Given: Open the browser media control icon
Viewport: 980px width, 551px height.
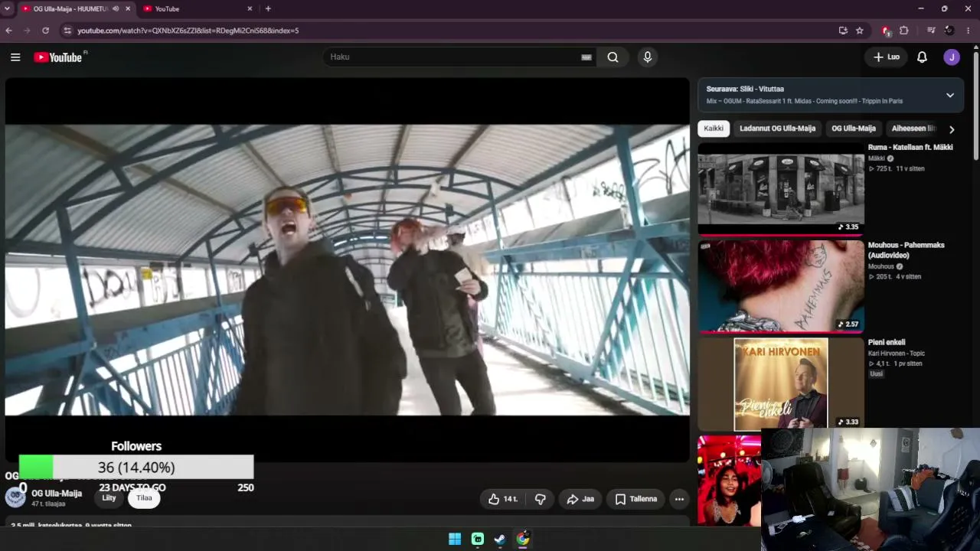Looking at the screenshot, I should click(x=931, y=31).
